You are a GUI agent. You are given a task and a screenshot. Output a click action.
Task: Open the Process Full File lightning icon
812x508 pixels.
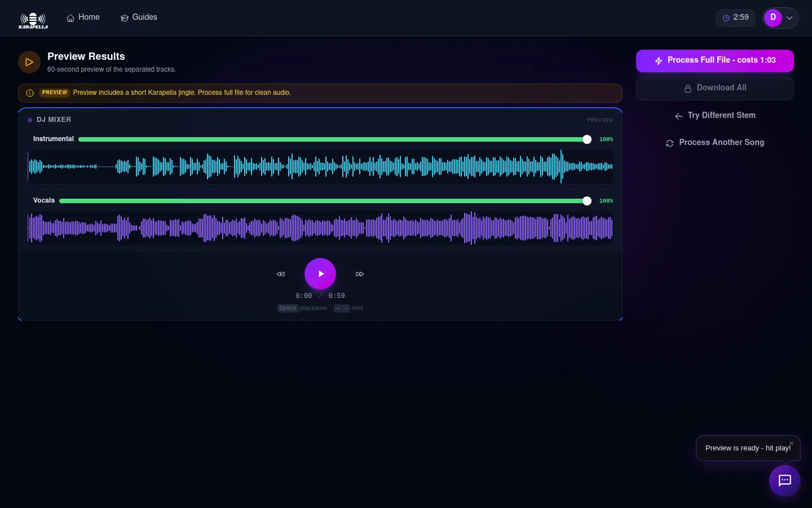tap(659, 60)
